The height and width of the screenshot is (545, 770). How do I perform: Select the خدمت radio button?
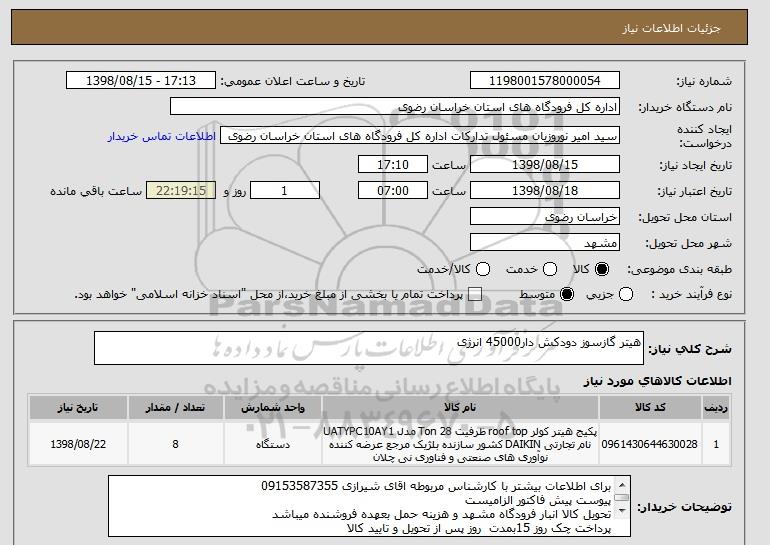550,269
